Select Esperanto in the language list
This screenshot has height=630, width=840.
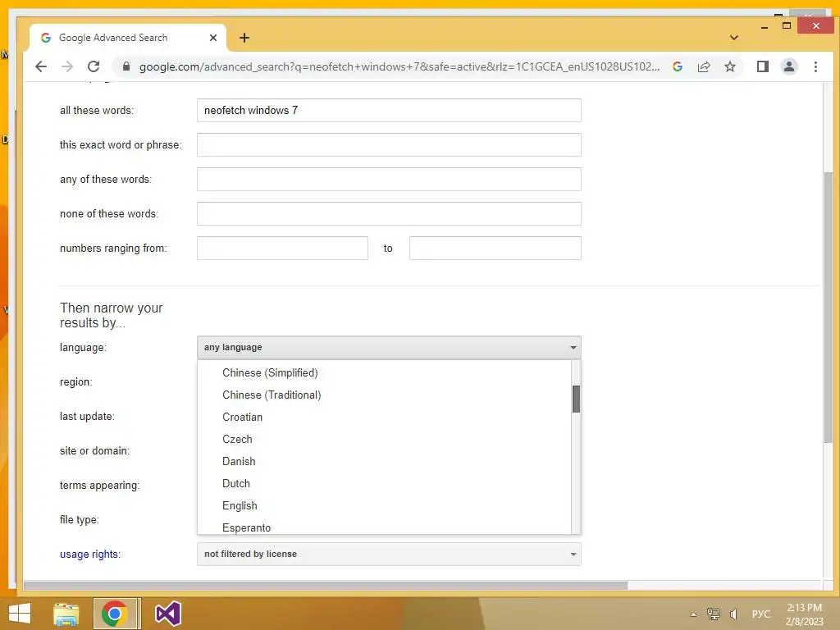tap(384, 527)
